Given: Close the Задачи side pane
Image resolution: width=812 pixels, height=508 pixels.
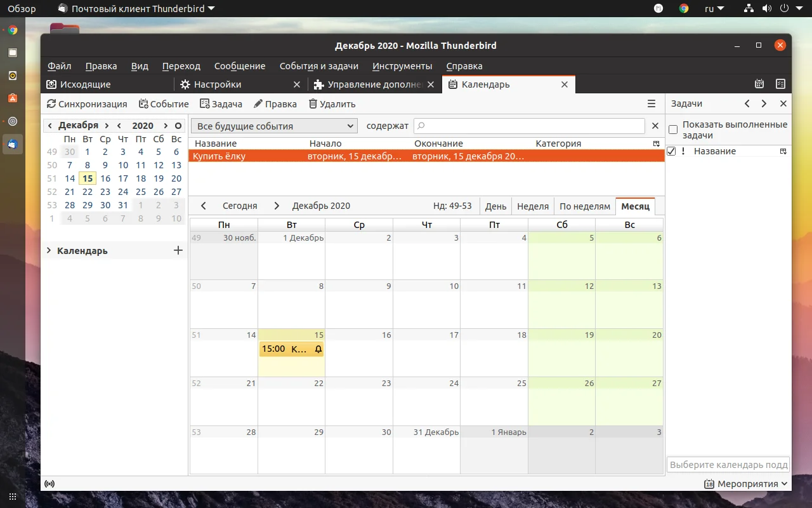Looking at the screenshot, I should [783, 104].
